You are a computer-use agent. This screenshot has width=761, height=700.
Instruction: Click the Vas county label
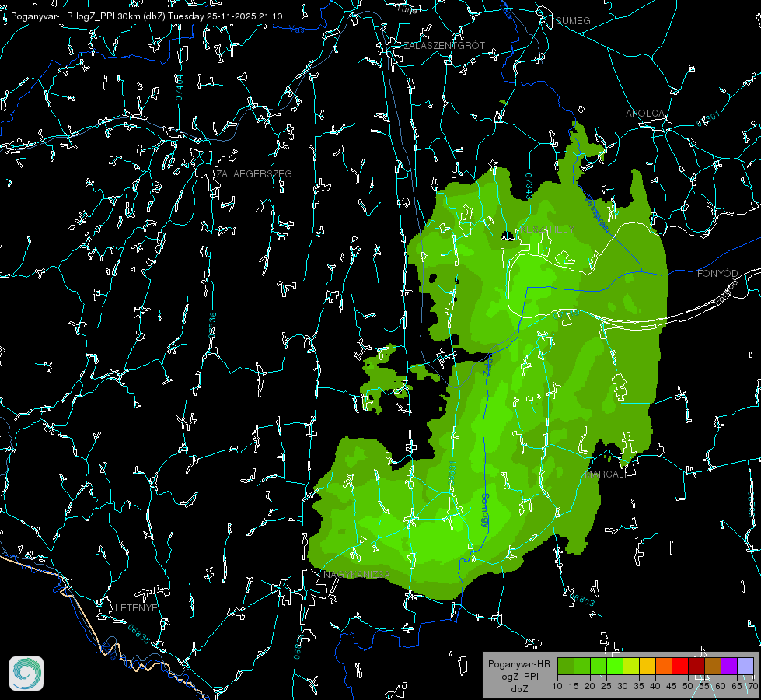tap(296, 30)
